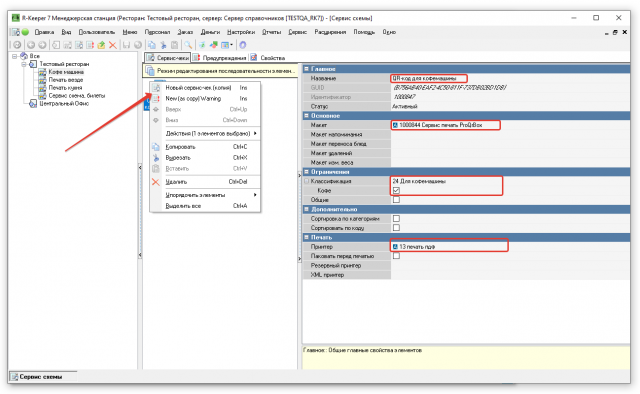The height and width of the screenshot is (394, 640).
Task: Switch to the Предупреждения tab
Action: click(220, 58)
